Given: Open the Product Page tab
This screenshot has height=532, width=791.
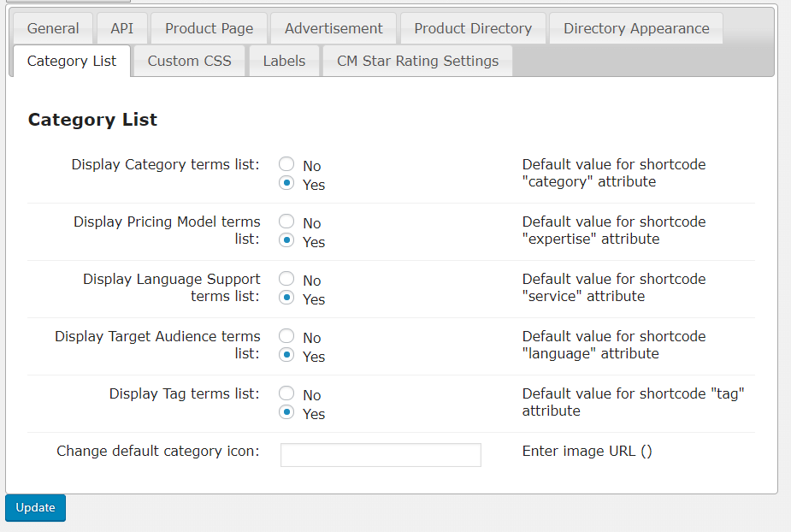Looking at the screenshot, I should click(209, 28).
